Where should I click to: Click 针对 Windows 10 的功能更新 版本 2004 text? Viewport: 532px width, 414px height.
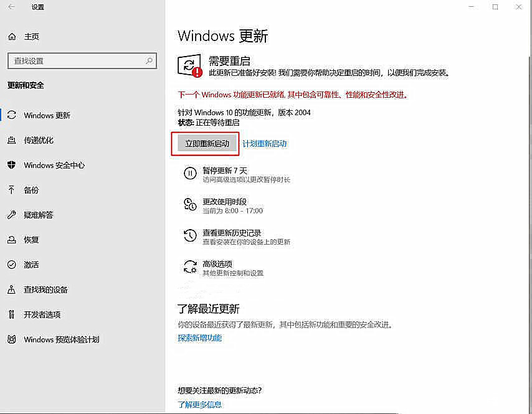coord(244,112)
